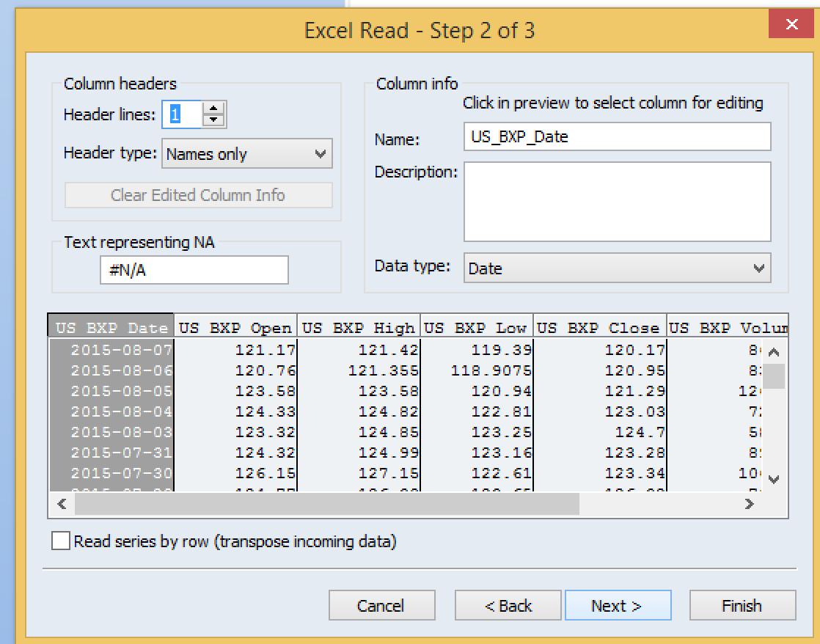This screenshot has width=820, height=644.
Task: Select the US BXP Close column header
Action: tap(600, 328)
